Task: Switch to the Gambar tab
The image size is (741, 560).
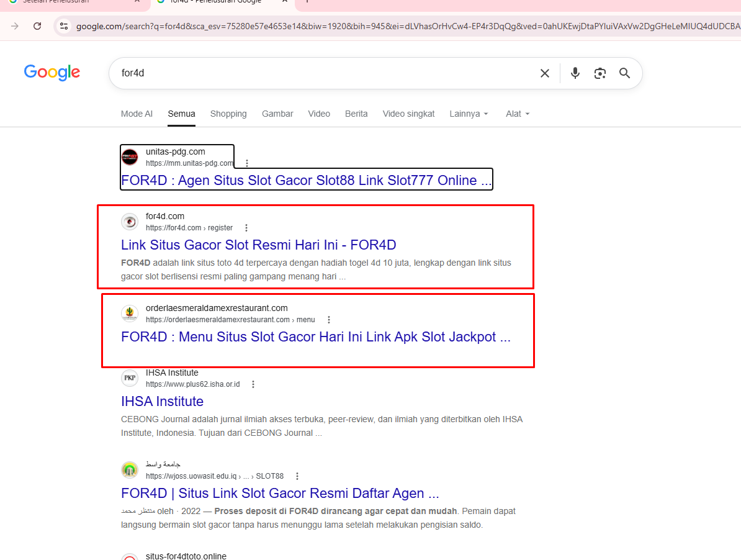Action: 277,114
